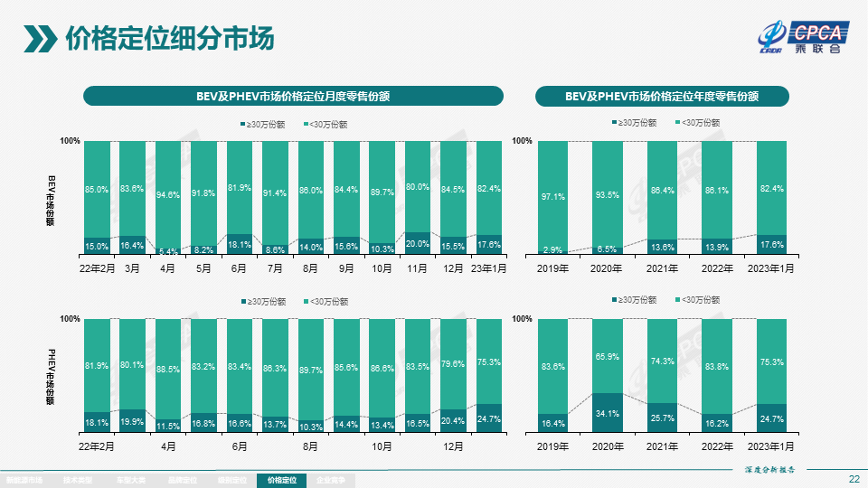Screen dimensions: 868x488
Task: Switch to the 技术类型 tab
Action: click(x=78, y=481)
